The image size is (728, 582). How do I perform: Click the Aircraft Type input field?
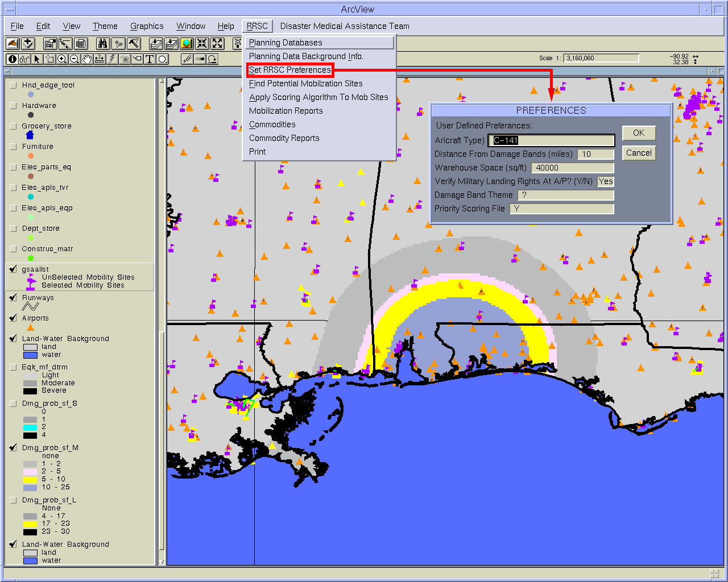point(552,140)
